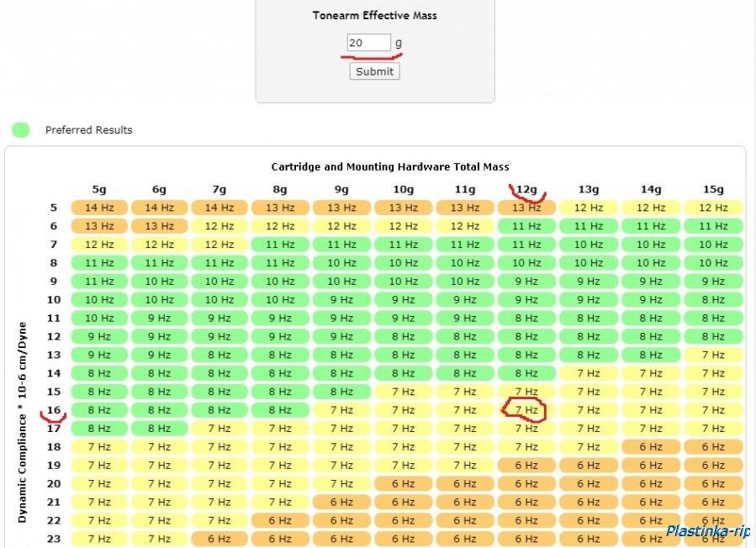
Task: Click the 9g column header
Action: click(x=341, y=190)
